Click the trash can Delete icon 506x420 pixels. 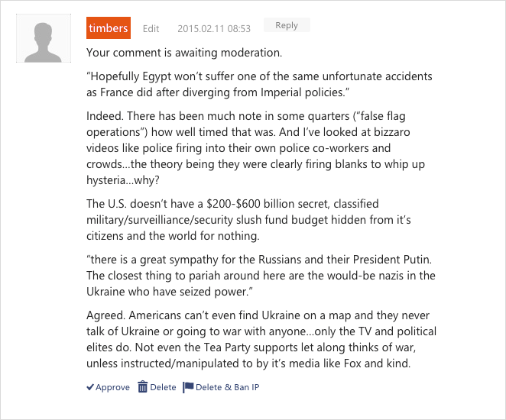142,387
